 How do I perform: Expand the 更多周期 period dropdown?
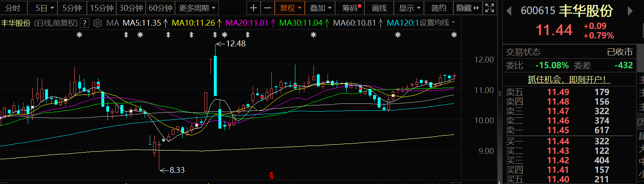197,8
